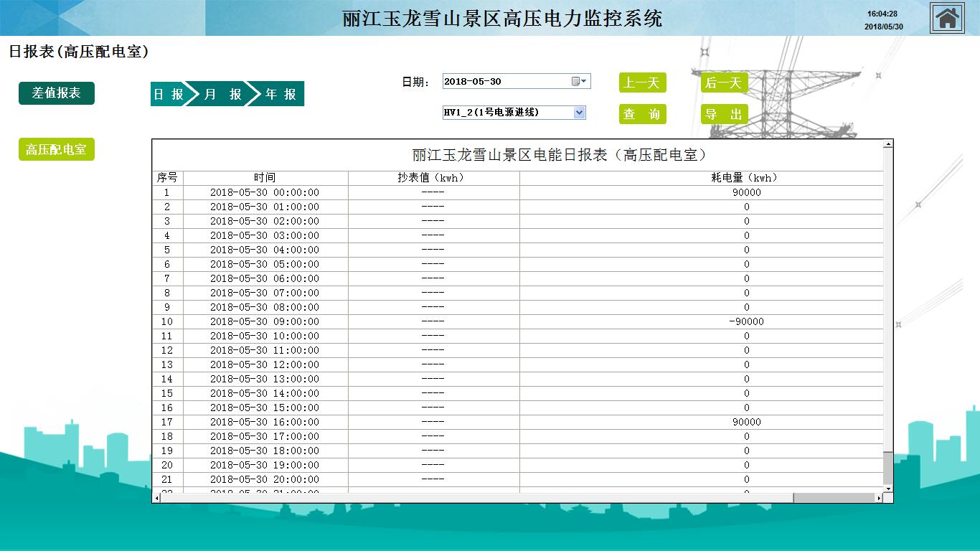Click the horizontal scrollbar thumb

834,497
